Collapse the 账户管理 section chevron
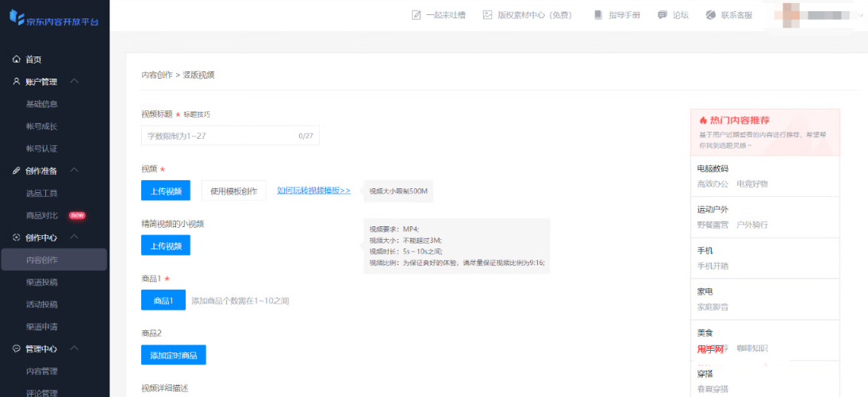The height and width of the screenshot is (397, 868). point(74,82)
